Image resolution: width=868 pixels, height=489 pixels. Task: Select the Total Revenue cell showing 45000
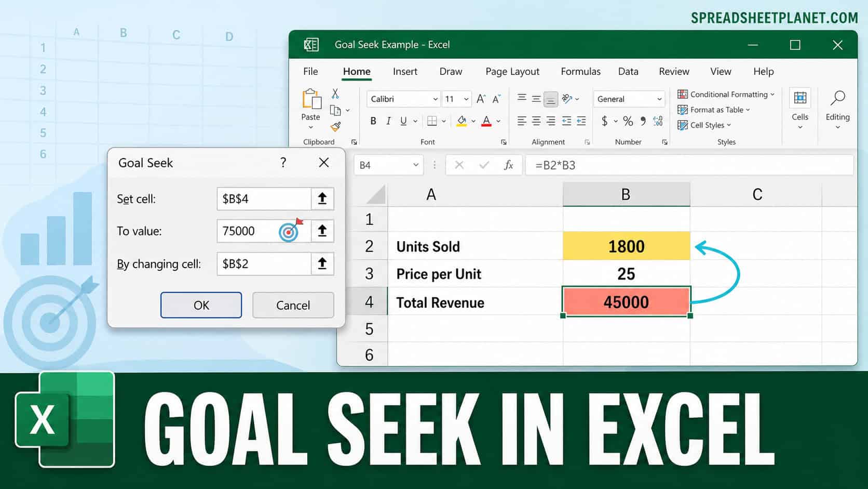(x=626, y=301)
